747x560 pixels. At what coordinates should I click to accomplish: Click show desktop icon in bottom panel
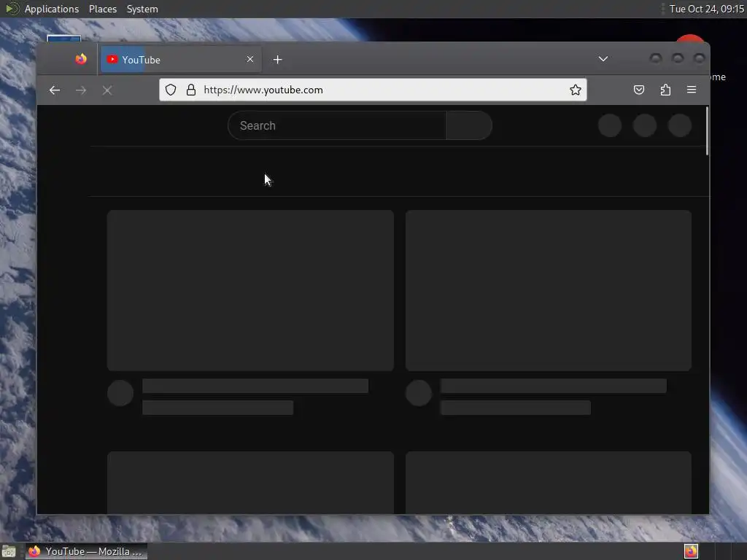[x=9, y=552]
